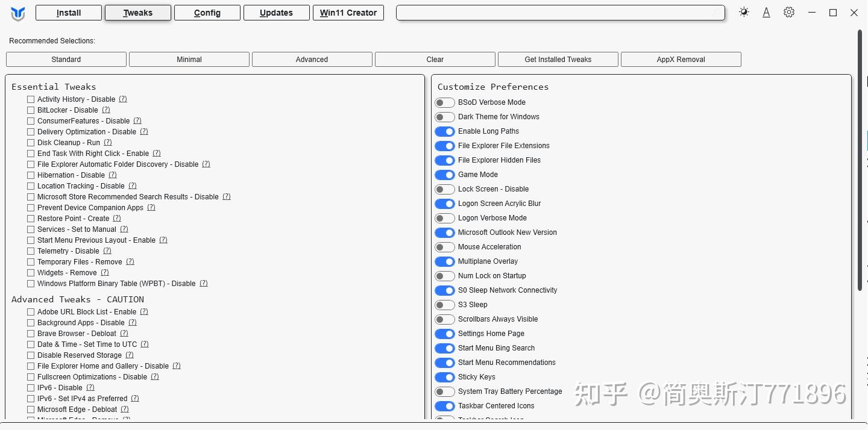Open help for Date & Time UTC tweak
Viewport: 868px width, 430px height.
pos(145,344)
